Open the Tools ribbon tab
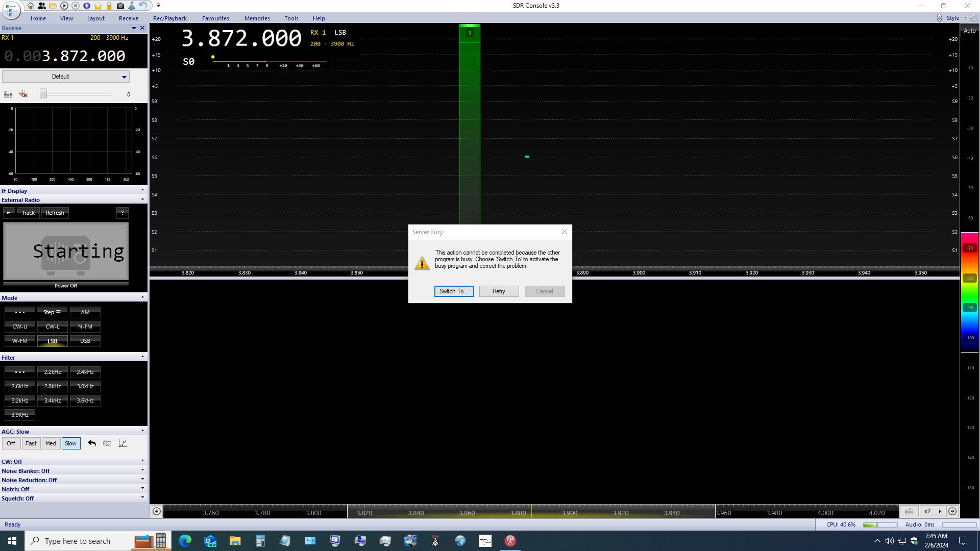Screen dimensions: 980x551 (x=291, y=18)
